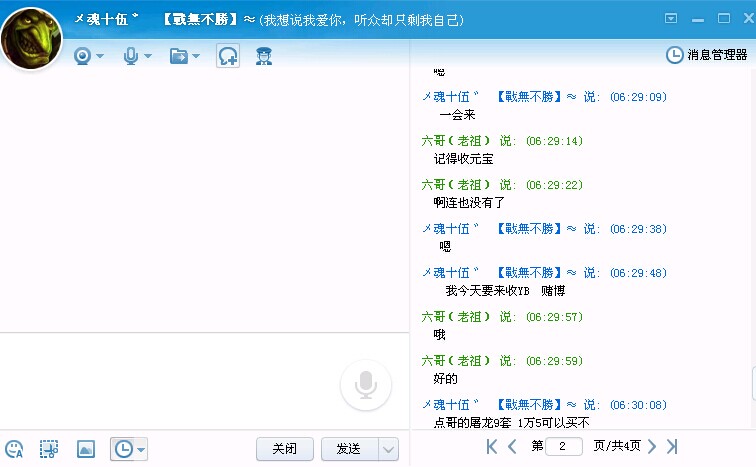This screenshot has height=467, width=756.
Task: Click the 发送 send button
Action: click(348, 448)
